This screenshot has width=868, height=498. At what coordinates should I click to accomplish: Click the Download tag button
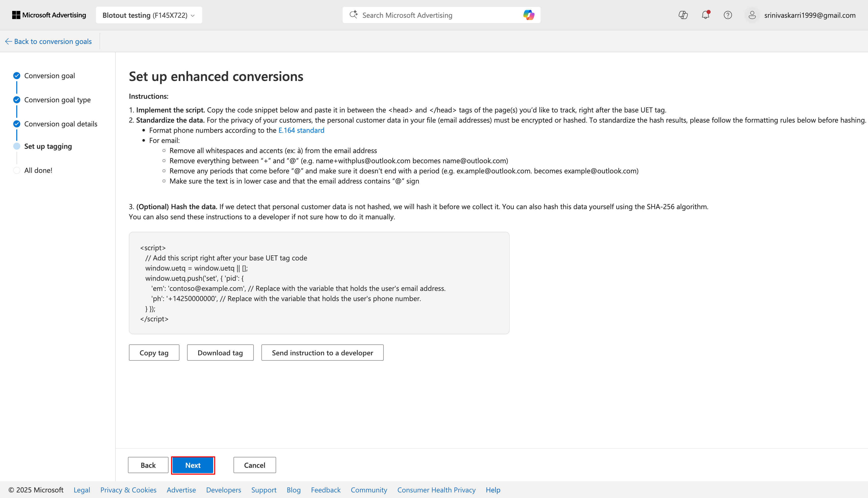(220, 353)
